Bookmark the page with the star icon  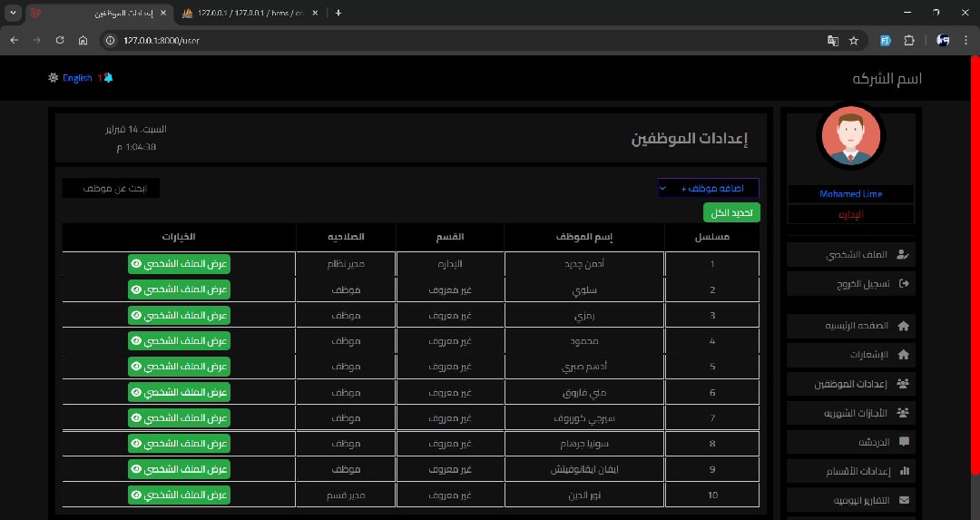(854, 41)
